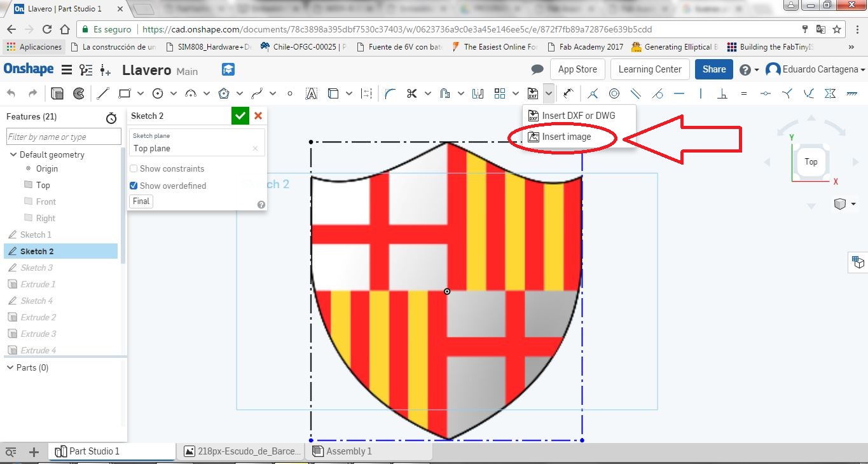This screenshot has height=464, width=868.
Task: Cancel Sketch 2 with the red X
Action: coord(258,116)
